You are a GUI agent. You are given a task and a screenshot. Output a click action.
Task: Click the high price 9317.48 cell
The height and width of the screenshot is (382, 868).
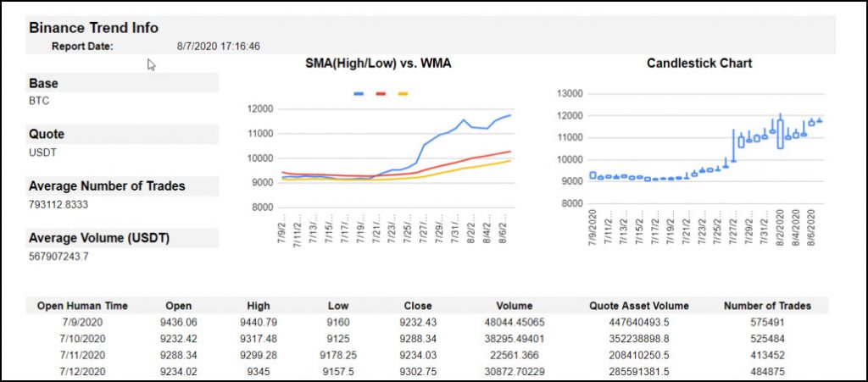coord(259,338)
